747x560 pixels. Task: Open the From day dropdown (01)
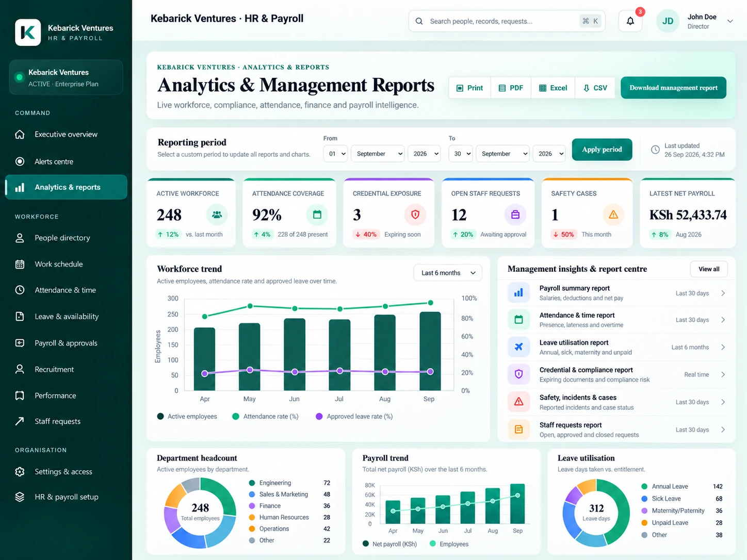[335, 154]
